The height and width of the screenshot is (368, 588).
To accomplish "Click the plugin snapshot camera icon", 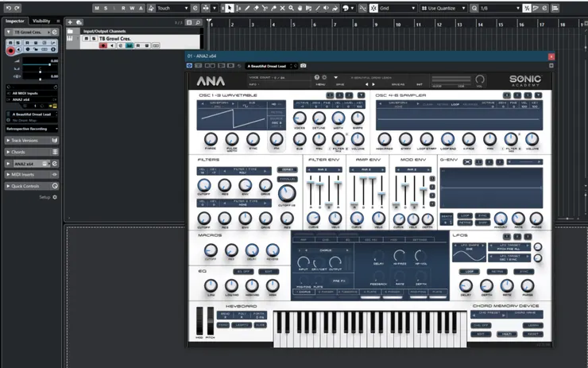I will [304, 66].
